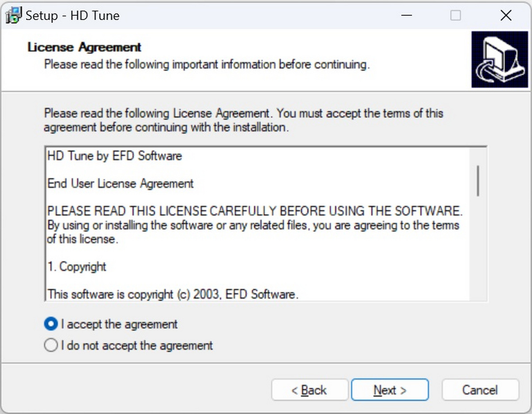532x414 pixels.
Task: Click the disabled maximize window button
Action: (x=455, y=16)
